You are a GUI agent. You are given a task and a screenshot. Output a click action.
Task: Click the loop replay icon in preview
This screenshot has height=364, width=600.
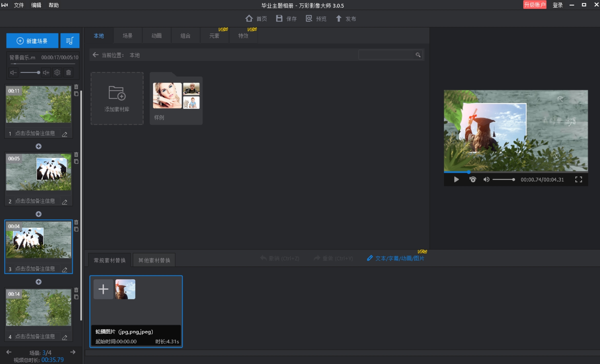tap(473, 179)
